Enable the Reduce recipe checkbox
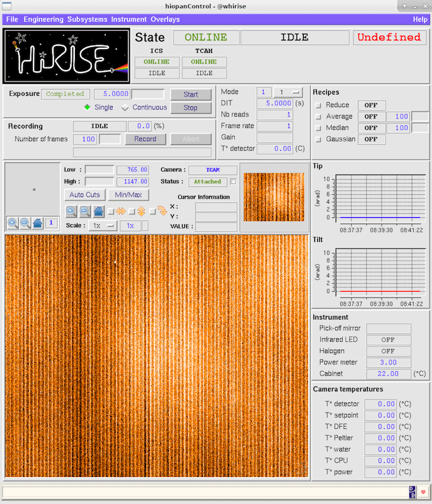 point(318,105)
